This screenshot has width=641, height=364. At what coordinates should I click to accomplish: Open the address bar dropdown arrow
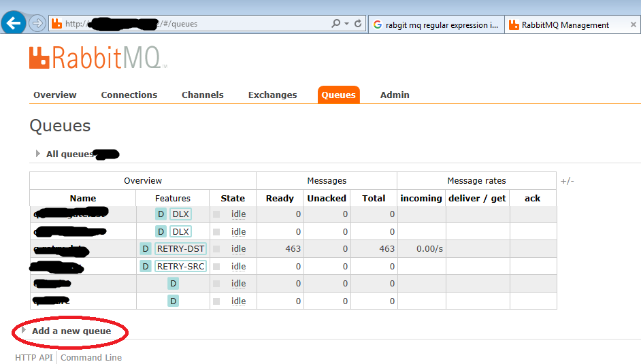tap(346, 24)
